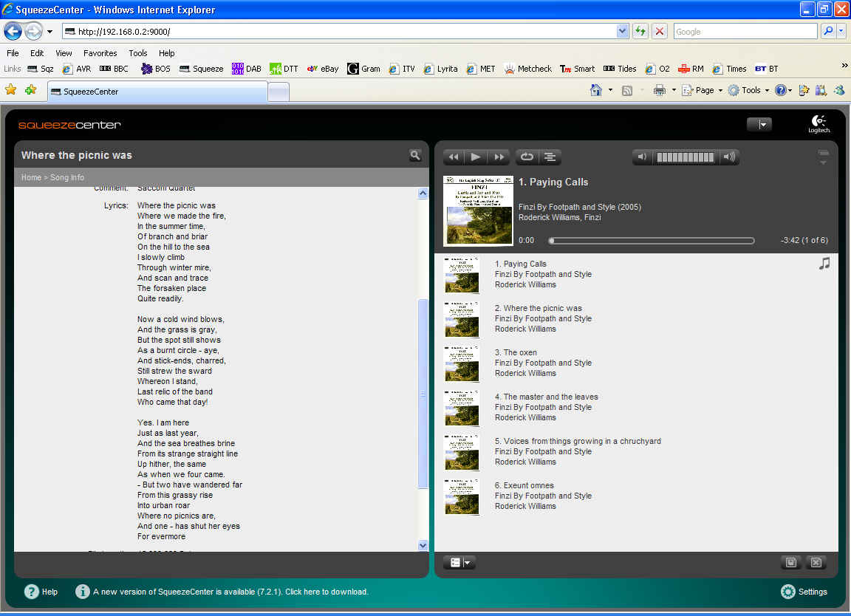Open the Tools menu in menu bar

click(x=138, y=53)
